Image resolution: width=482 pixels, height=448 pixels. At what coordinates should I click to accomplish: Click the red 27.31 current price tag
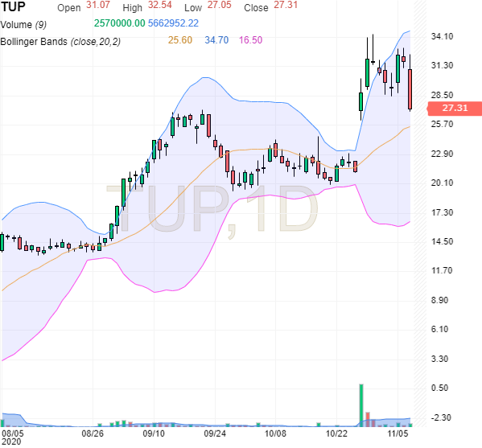pos(455,108)
